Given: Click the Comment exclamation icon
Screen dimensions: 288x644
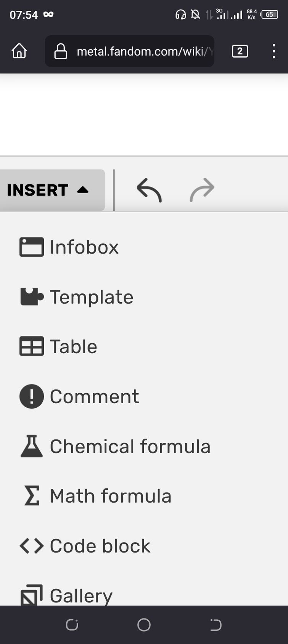Looking at the screenshot, I should [x=31, y=396].
